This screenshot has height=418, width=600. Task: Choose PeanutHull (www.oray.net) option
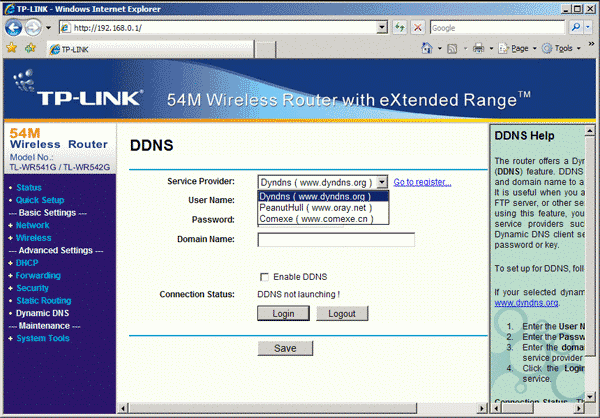coord(323,207)
